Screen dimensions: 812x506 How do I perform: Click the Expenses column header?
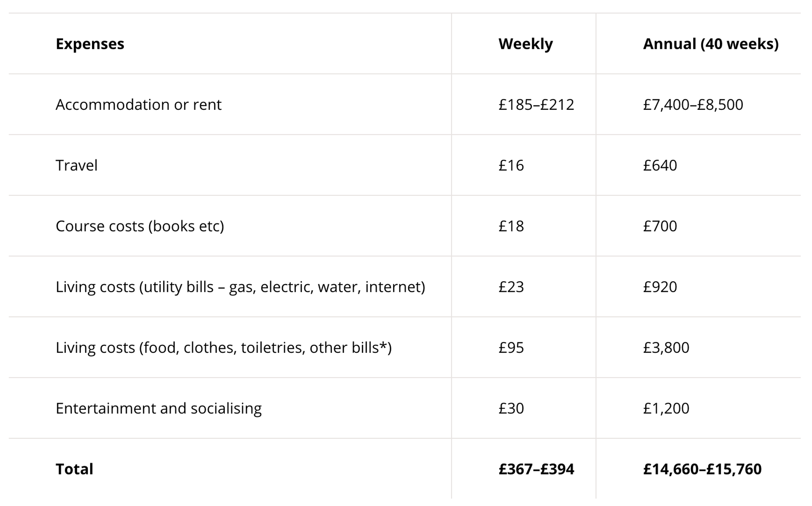point(90,44)
